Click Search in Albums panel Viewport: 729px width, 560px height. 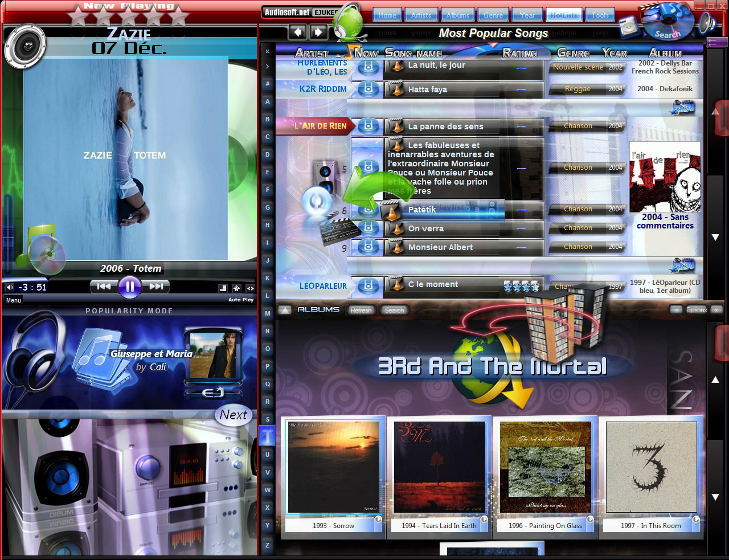coord(394,310)
